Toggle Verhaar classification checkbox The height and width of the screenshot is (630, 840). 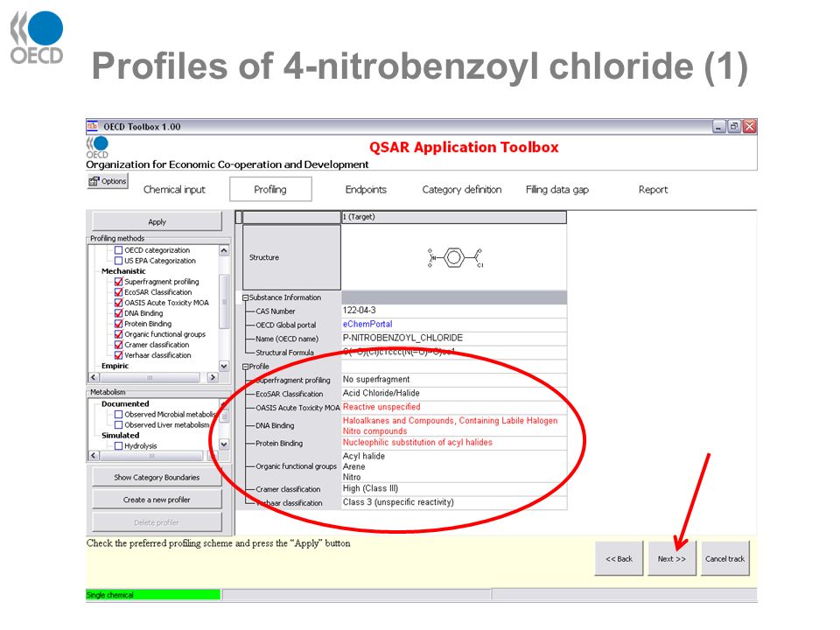point(118,355)
